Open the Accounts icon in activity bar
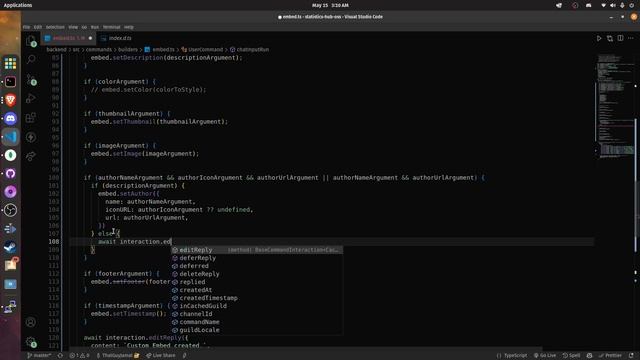Screen dimensions: 640x360 pos(31,322)
